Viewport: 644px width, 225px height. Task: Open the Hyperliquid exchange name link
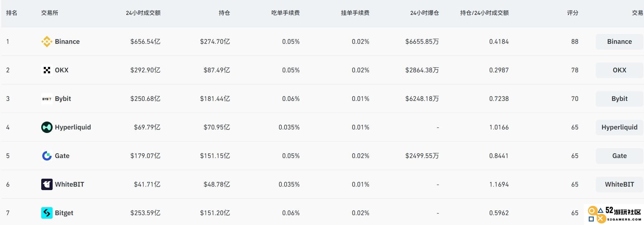coord(73,127)
